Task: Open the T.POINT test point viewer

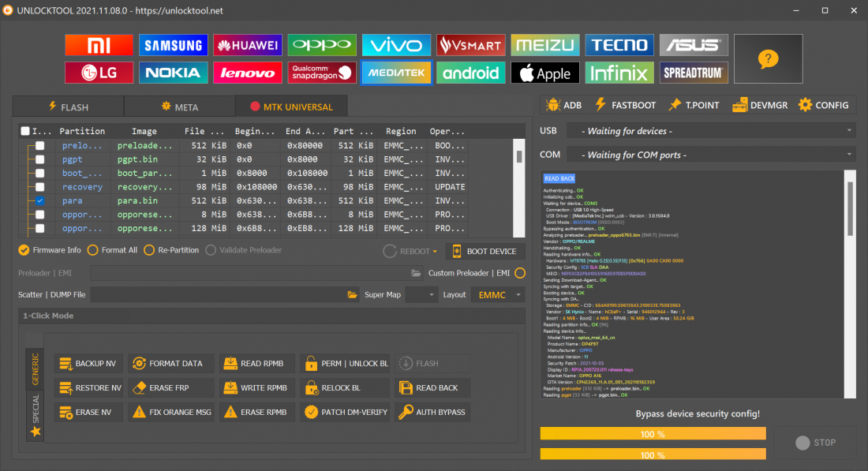Action: click(694, 105)
